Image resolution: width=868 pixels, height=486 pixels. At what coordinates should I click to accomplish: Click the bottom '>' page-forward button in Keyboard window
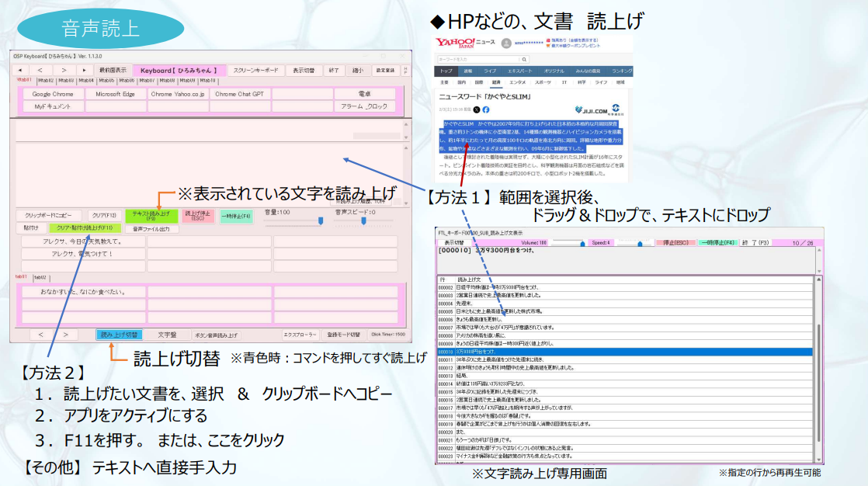pyautogui.click(x=65, y=335)
